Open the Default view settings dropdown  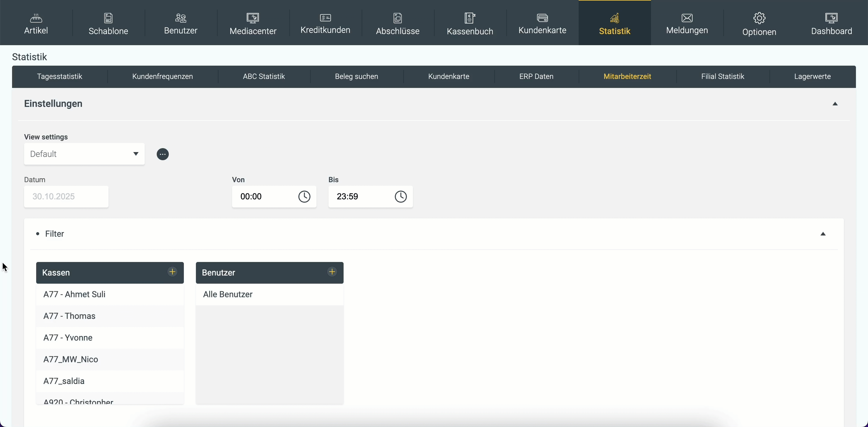click(x=84, y=154)
